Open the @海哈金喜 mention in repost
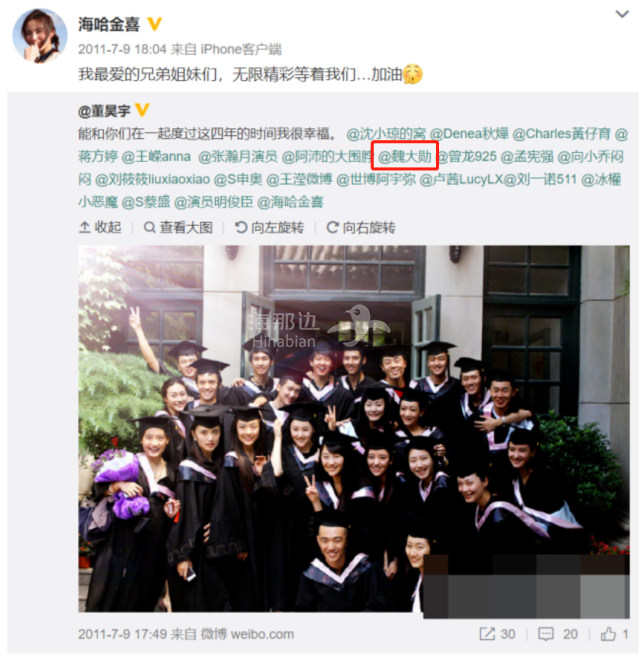Image resolution: width=641 pixels, height=657 pixels. pyautogui.click(x=290, y=202)
